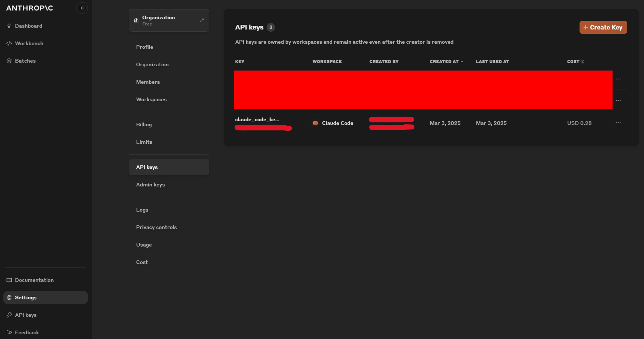
Task: Go to Admin keys settings page
Action: [x=150, y=185]
